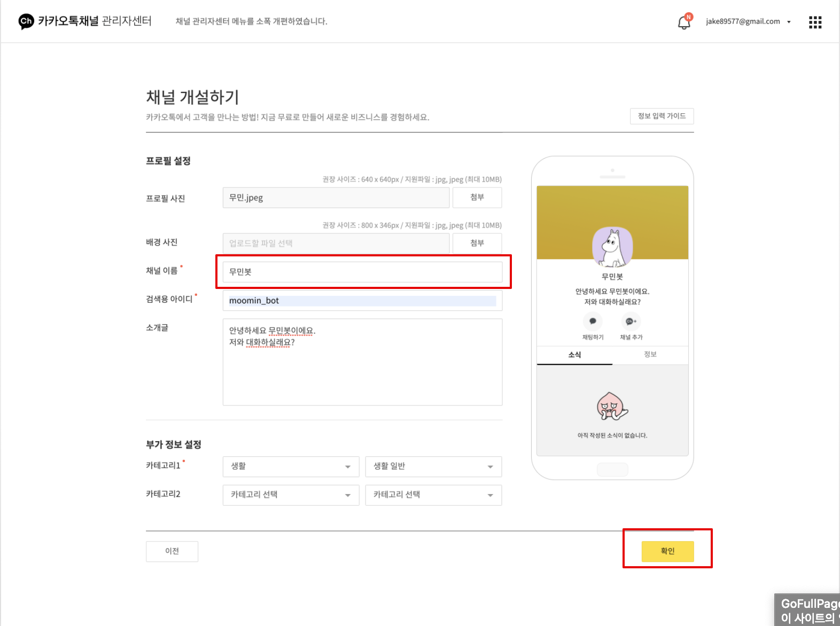Viewport: 840px width, 626px height.
Task: Focus the 채널 이름 input field
Action: [x=362, y=272]
